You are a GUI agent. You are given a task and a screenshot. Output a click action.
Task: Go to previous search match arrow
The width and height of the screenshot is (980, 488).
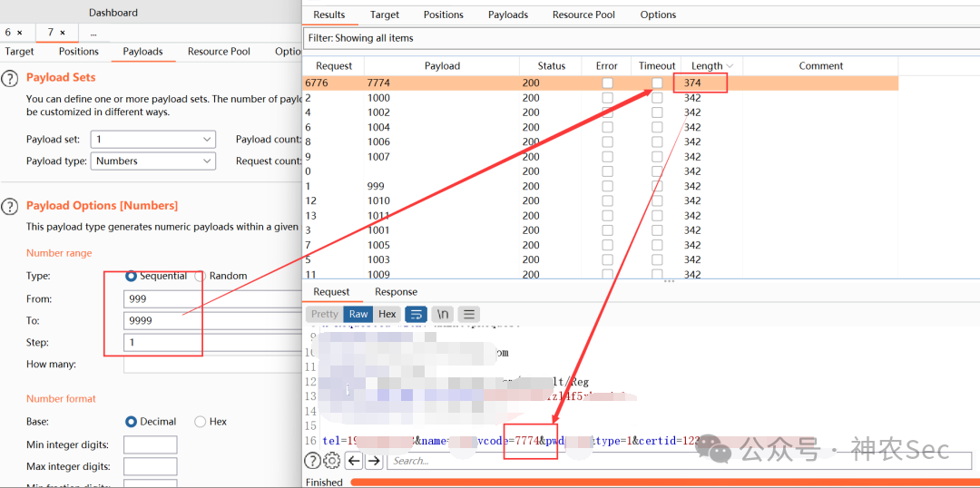pos(354,461)
